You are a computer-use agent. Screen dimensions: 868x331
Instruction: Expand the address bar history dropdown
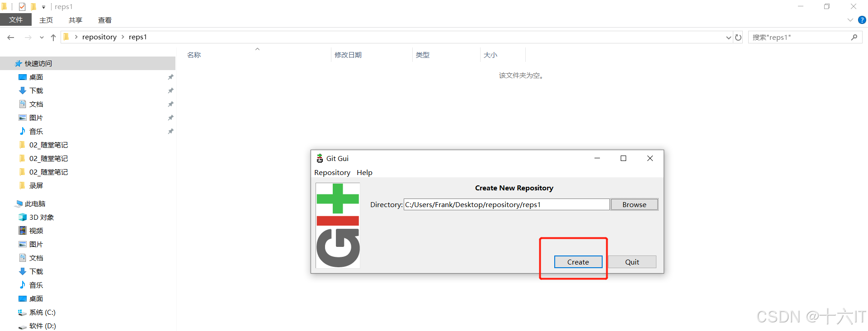pyautogui.click(x=728, y=38)
